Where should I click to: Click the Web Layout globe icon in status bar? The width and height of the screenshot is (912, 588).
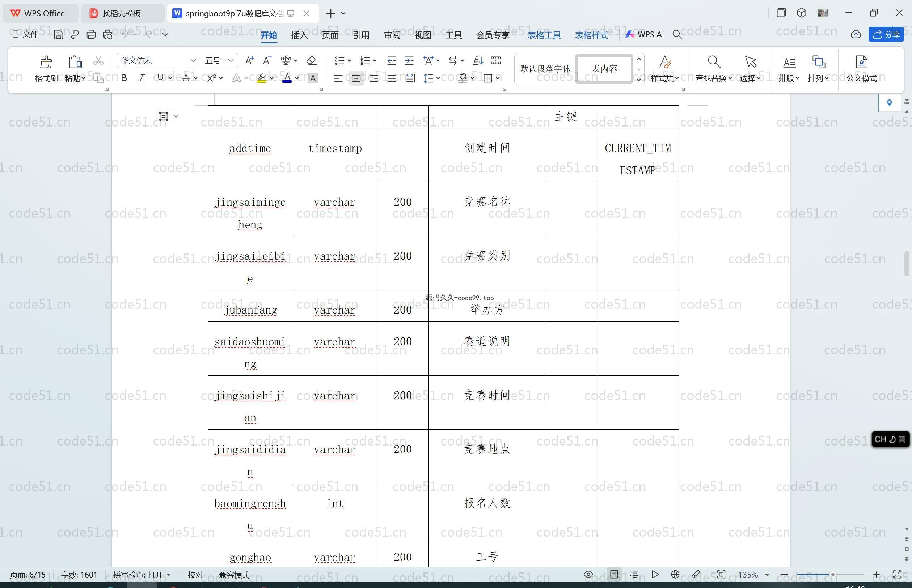point(675,574)
